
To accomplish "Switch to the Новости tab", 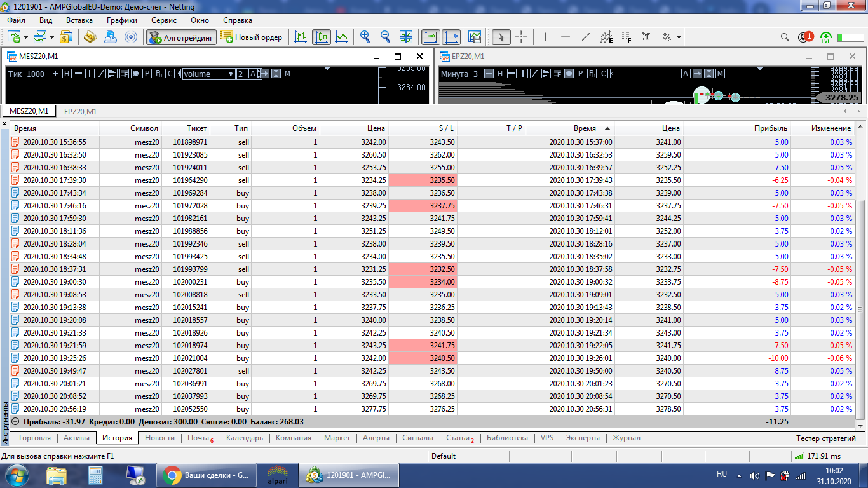I will click(x=159, y=438).
